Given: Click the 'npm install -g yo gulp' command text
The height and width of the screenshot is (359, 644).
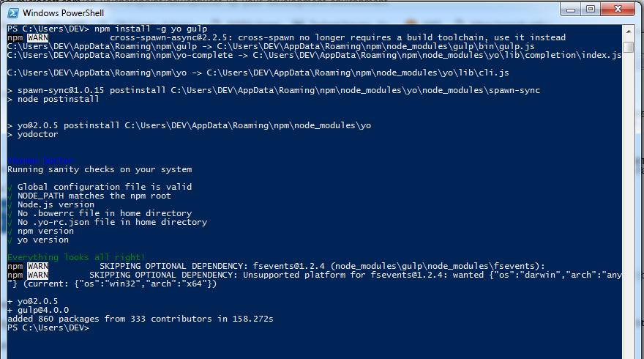Looking at the screenshot, I should 151,29.
